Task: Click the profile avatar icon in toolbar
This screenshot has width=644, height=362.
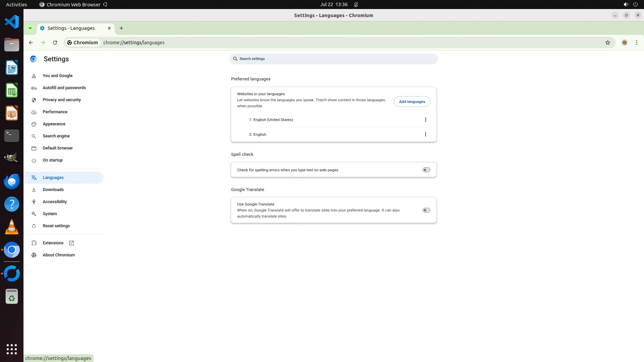Action: point(624,43)
